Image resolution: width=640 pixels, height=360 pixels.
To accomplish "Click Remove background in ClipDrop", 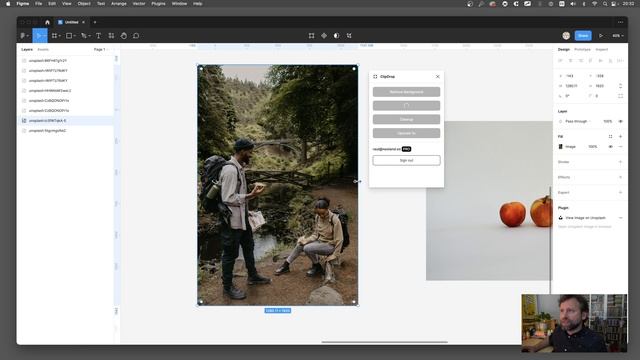I will click(x=406, y=92).
